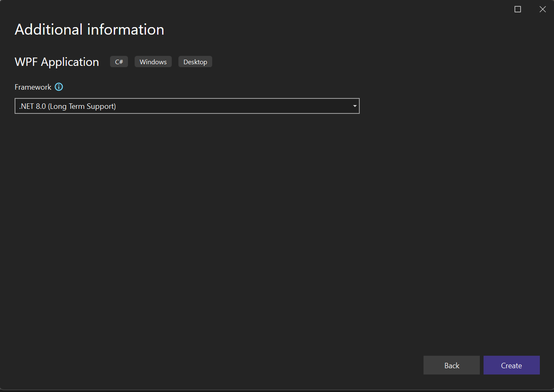Open the .NET version selector
The height and width of the screenshot is (392, 554).
coord(187,106)
